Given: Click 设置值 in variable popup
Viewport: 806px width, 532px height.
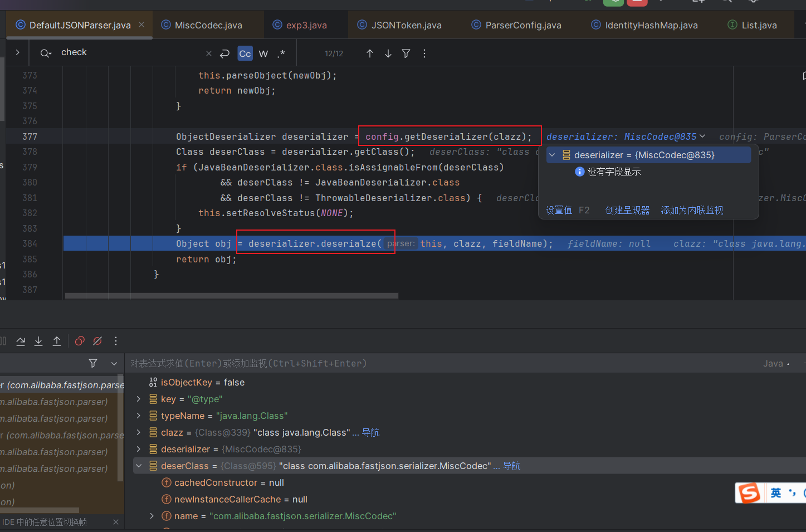Looking at the screenshot, I should (559, 210).
